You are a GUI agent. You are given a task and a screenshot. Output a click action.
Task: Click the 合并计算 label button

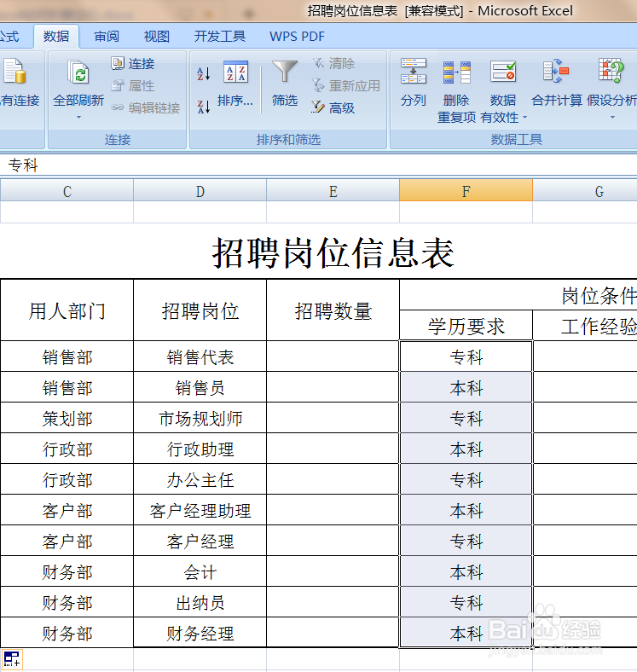tap(556, 101)
